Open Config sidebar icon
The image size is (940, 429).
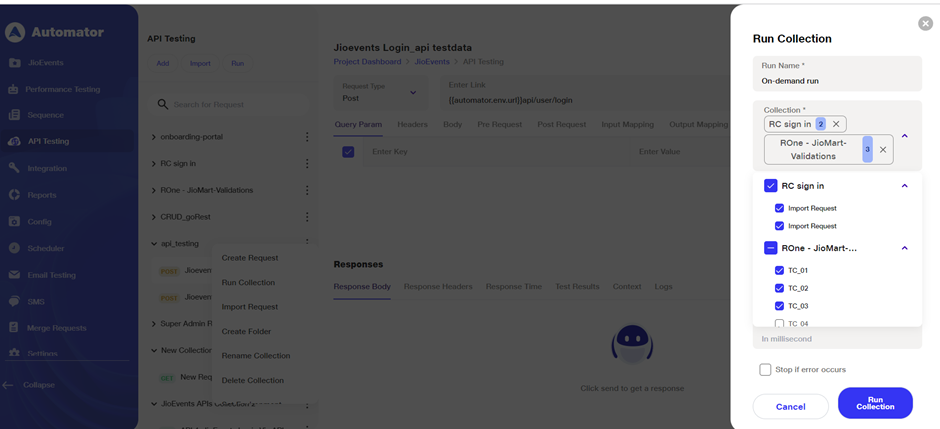coord(14,222)
